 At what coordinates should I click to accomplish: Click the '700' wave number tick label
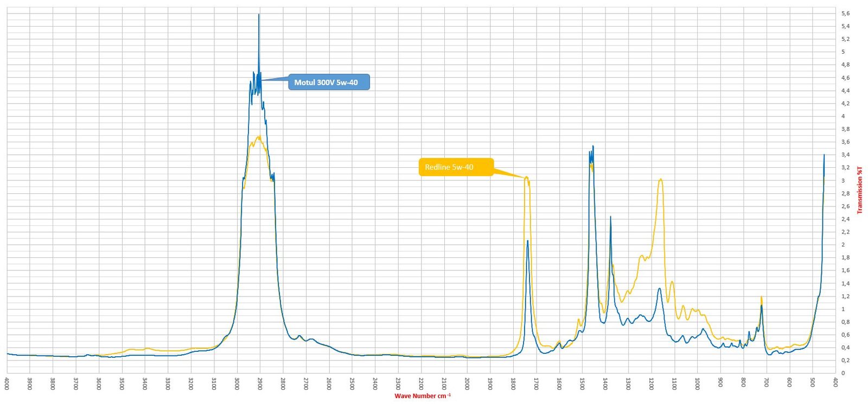pos(767,382)
